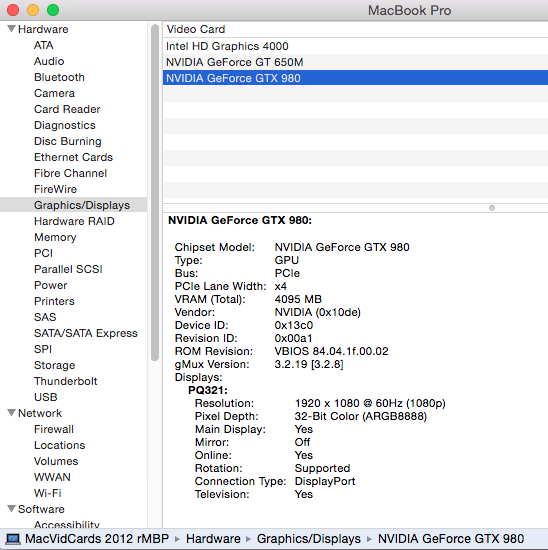Click the Revision ID 0x00a1 value
Image resolution: width=548 pixels, height=550 pixels.
[293, 338]
